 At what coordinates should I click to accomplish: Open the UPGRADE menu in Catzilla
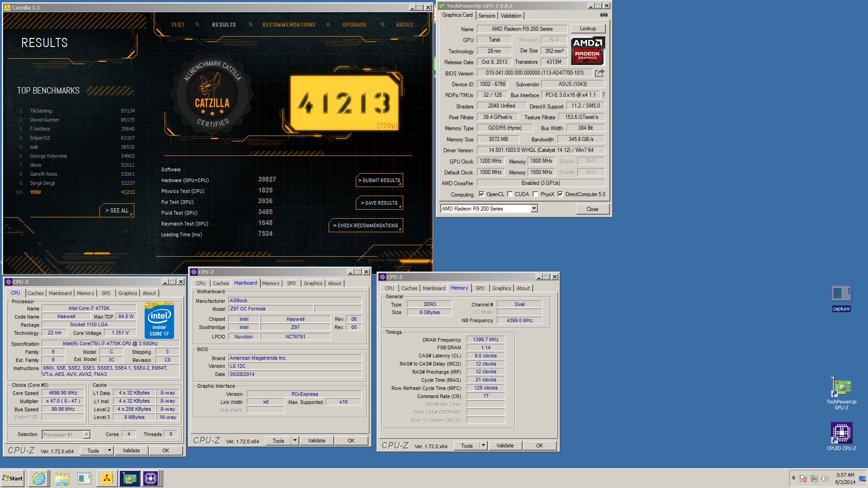(354, 25)
